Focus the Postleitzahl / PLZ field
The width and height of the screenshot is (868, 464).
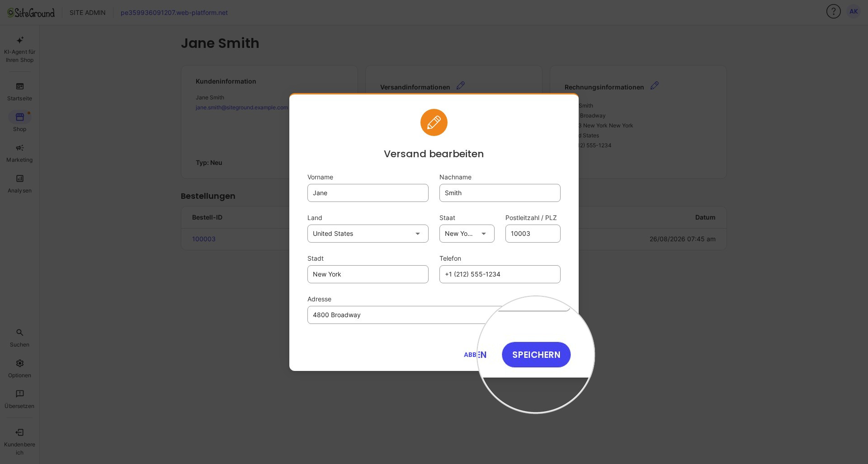tap(533, 234)
